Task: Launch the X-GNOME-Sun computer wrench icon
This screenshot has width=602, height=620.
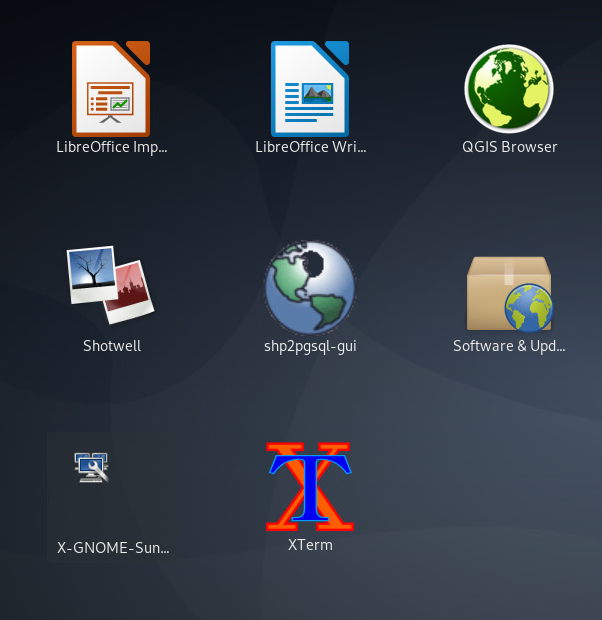Action: click(x=91, y=467)
